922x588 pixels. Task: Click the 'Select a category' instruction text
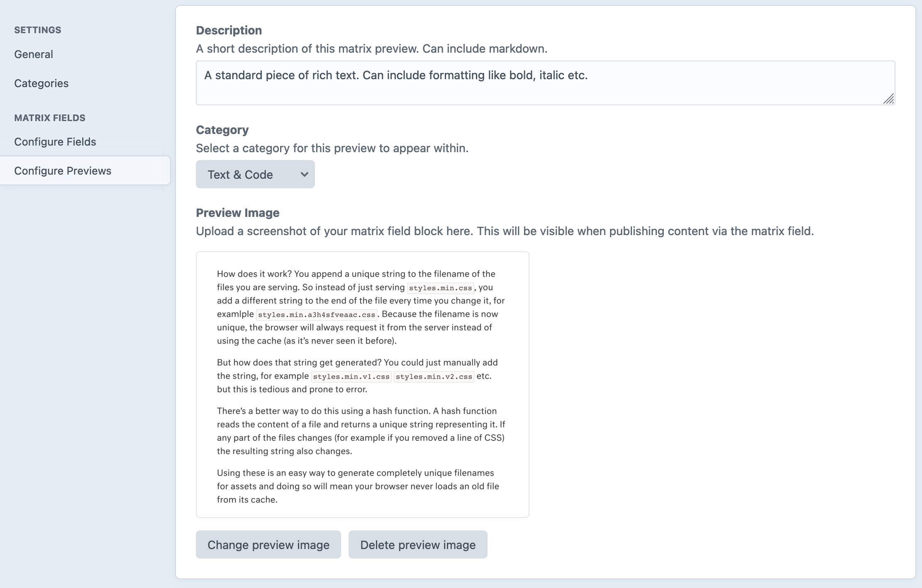coord(332,148)
